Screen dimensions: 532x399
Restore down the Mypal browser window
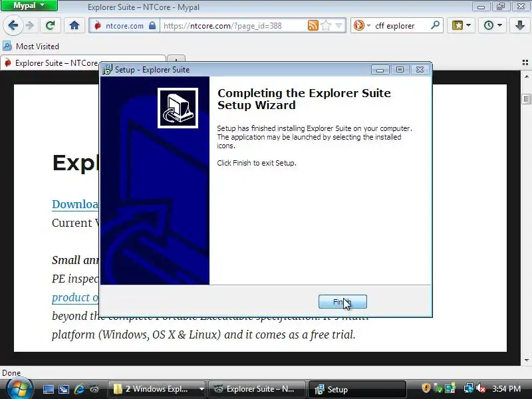[501, 7]
